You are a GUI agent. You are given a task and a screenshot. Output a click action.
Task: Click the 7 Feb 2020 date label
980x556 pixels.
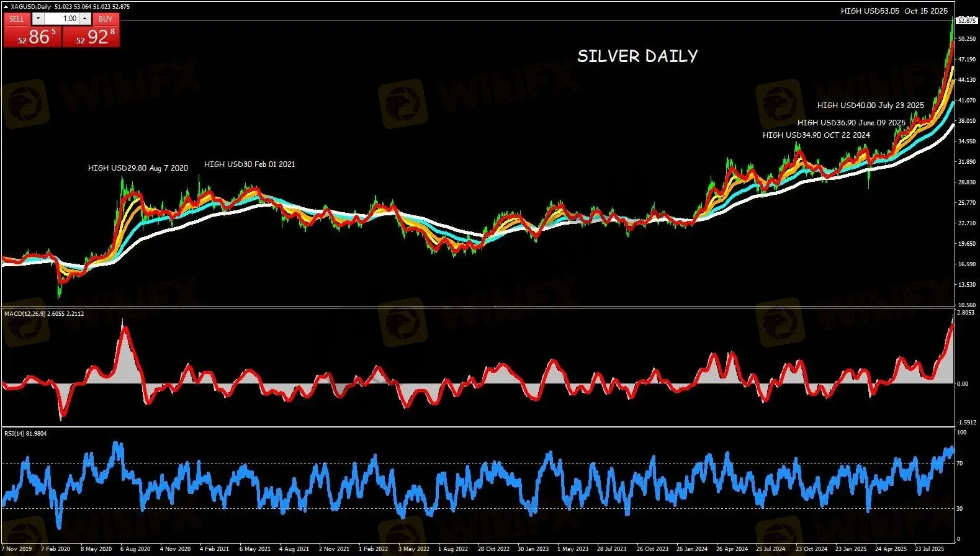(56, 549)
